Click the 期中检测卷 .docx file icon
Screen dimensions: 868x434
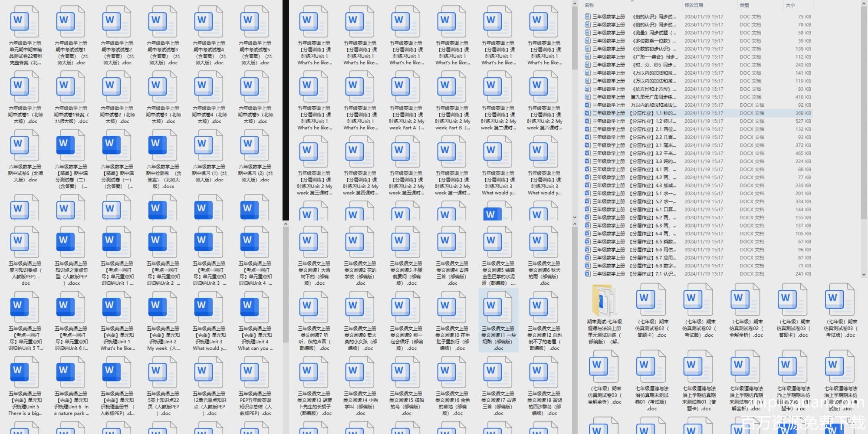click(x=162, y=145)
